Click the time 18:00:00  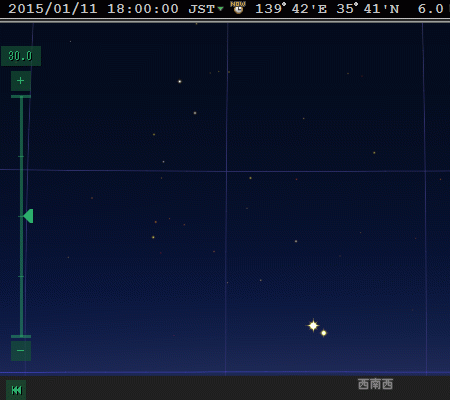pos(143,9)
